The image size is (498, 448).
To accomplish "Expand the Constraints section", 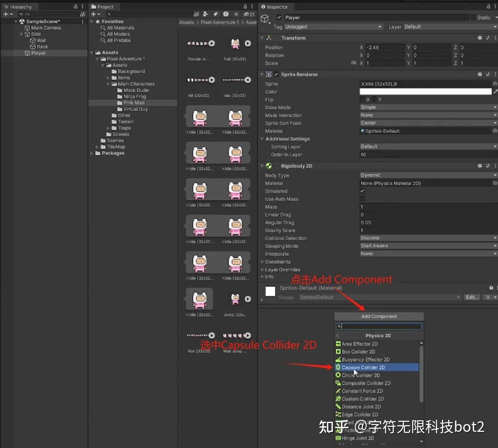I will tap(262, 262).
